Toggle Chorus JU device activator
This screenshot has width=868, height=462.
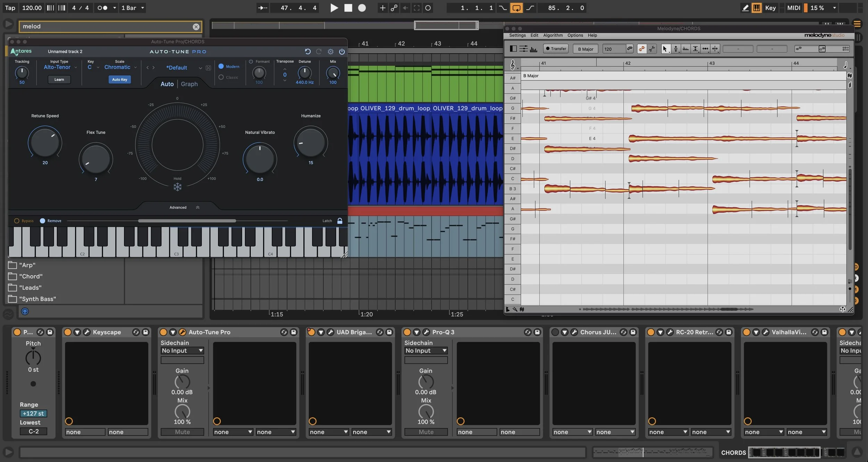(555, 332)
